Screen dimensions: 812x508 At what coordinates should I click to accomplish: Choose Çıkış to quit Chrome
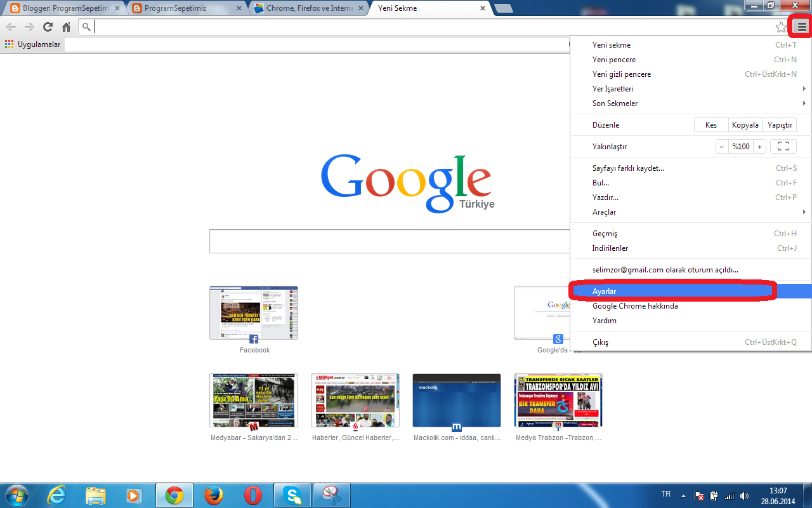pos(691,342)
